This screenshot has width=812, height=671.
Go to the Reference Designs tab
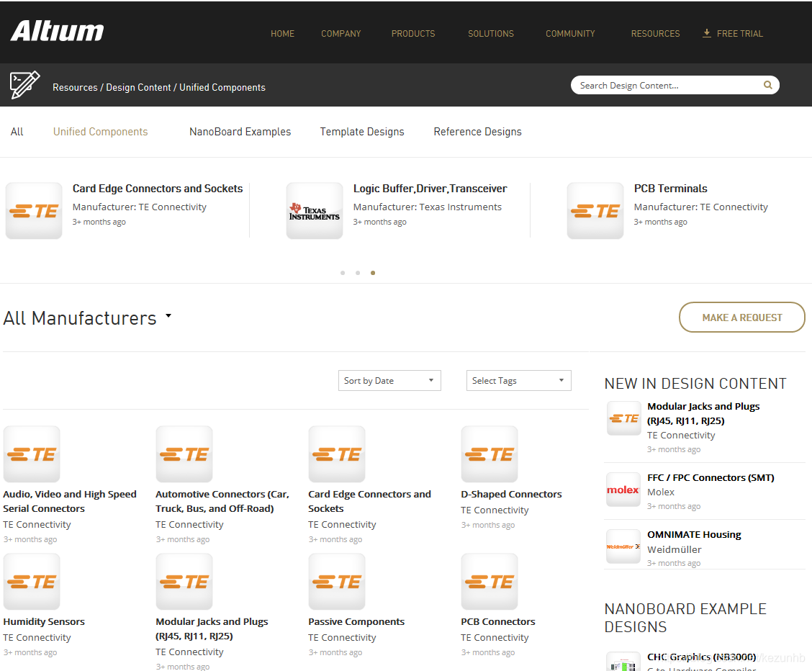pos(477,132)
